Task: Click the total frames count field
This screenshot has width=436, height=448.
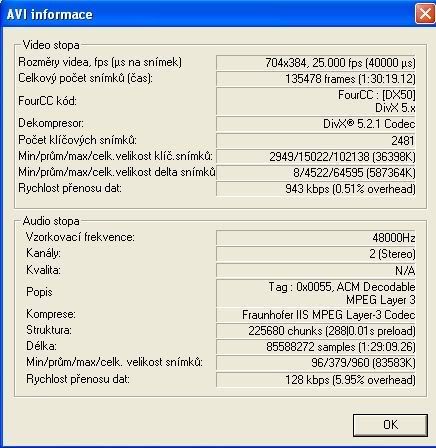Action: point(316,79)
